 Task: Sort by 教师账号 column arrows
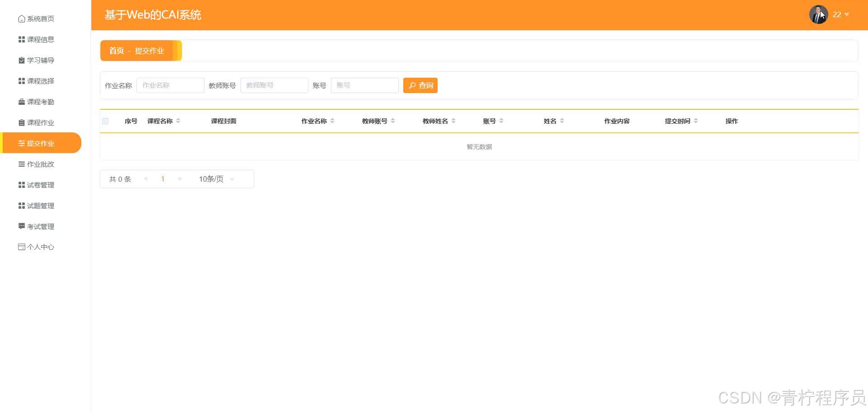(393, 121)
